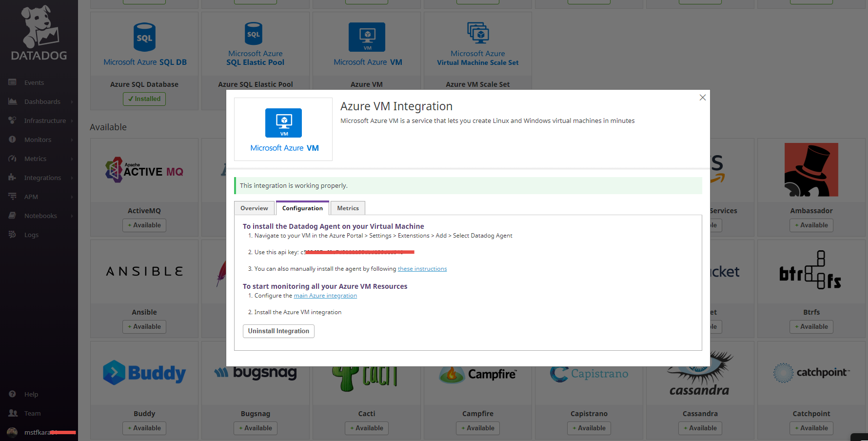Click the ActiveMQ logo tile
Viewport: 868px width, 441px height.
[144, 170]
